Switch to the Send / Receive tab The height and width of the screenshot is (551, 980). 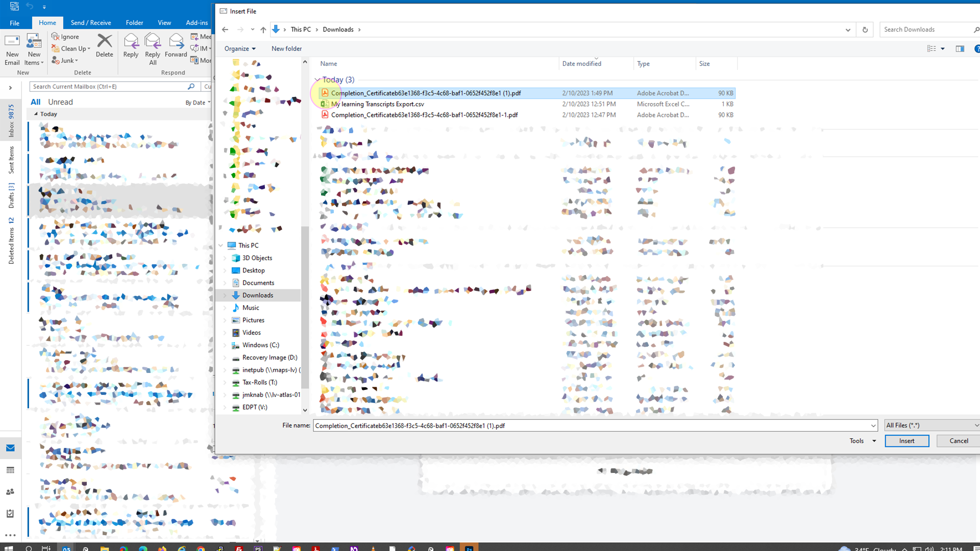click(x=91, y=22)
